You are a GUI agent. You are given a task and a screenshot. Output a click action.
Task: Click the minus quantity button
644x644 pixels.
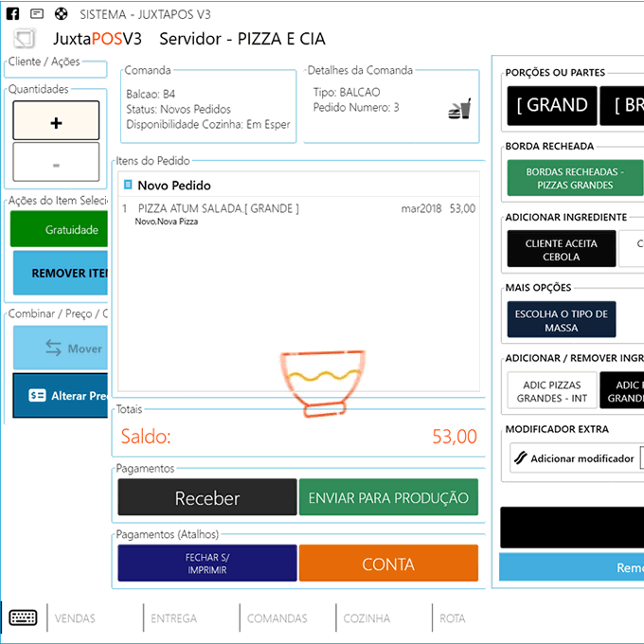[x=56, y=163]
